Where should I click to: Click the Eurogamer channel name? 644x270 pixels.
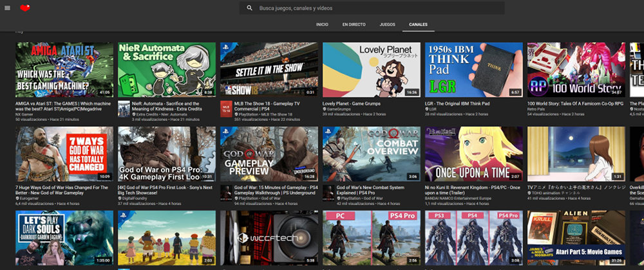point(28,198)
